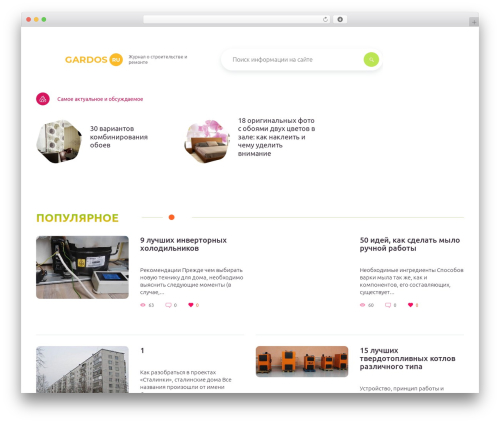Click the green search button

(371, 60)
